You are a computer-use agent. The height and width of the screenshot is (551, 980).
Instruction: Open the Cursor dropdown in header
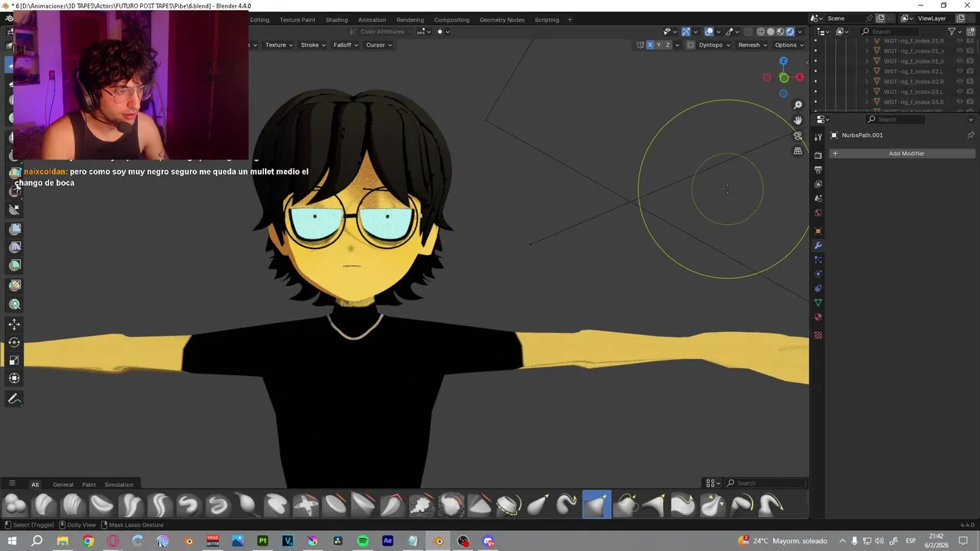tap(379, 45)
